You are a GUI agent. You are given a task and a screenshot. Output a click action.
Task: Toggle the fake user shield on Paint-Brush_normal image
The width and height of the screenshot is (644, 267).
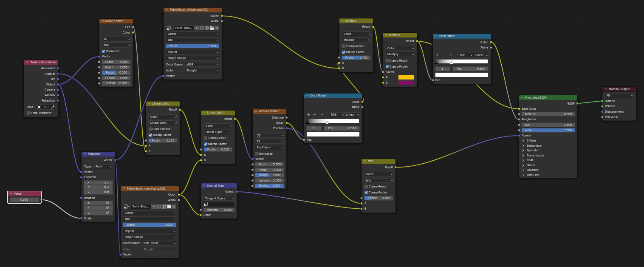[x=159, y=207]
